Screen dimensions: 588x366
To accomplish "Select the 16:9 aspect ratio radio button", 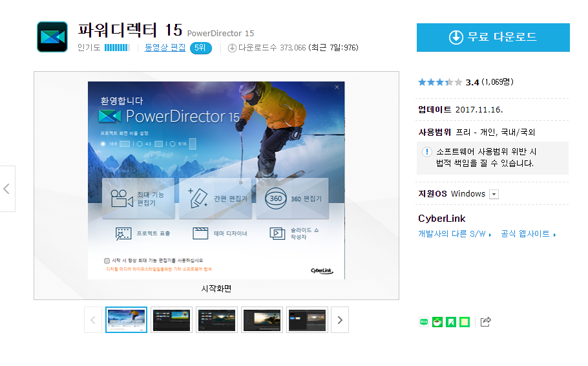I will [x=103, y=144].
